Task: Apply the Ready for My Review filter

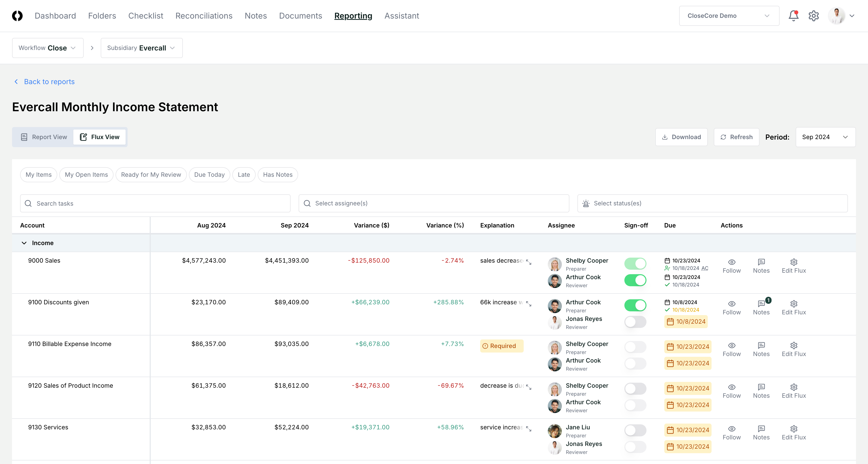Action: point(151,175)
